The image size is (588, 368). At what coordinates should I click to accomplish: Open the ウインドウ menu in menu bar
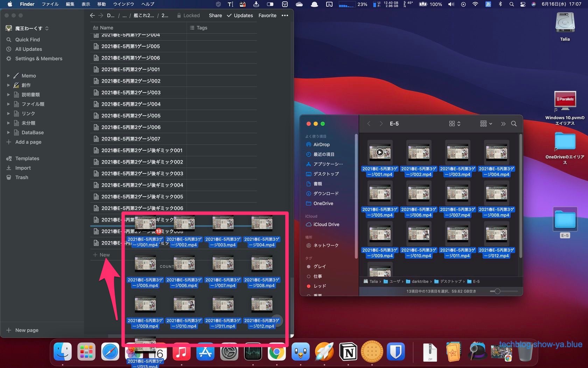coord(124,4)
